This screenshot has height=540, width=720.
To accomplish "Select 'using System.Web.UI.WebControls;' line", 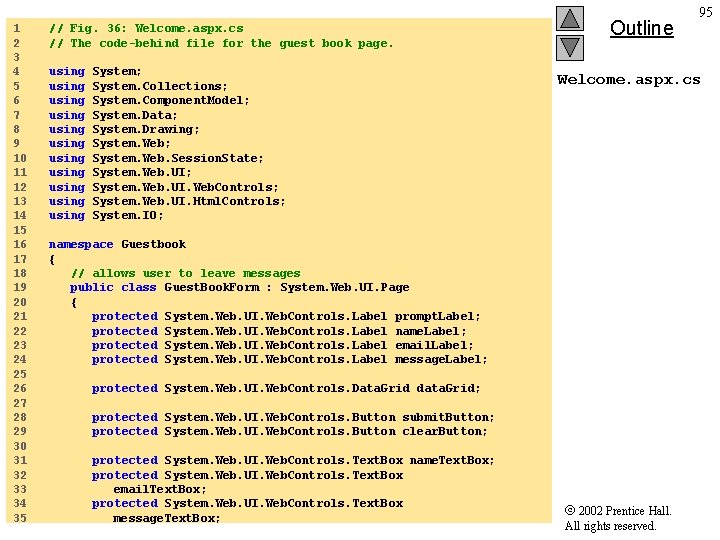I will coord(163,187).
